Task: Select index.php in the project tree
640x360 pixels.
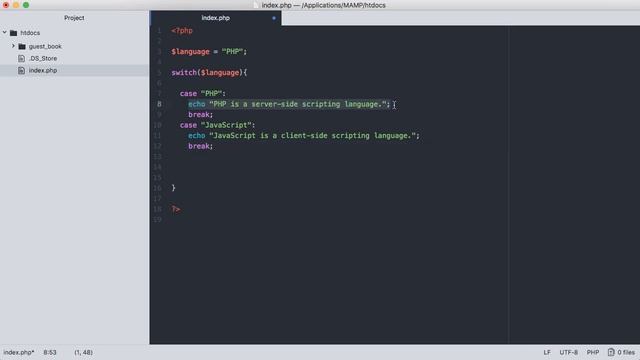Action: 43,70
